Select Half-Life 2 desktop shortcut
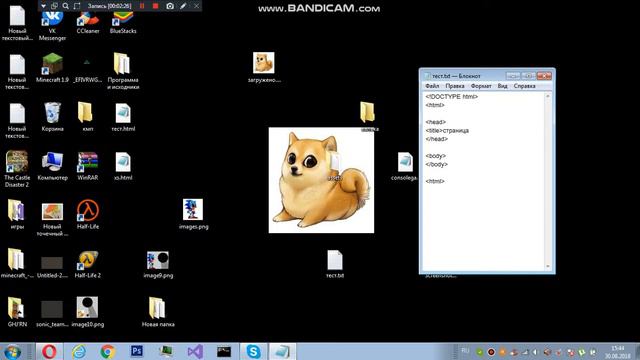Screen dimensions: 640x360 (x=87, y=263)
